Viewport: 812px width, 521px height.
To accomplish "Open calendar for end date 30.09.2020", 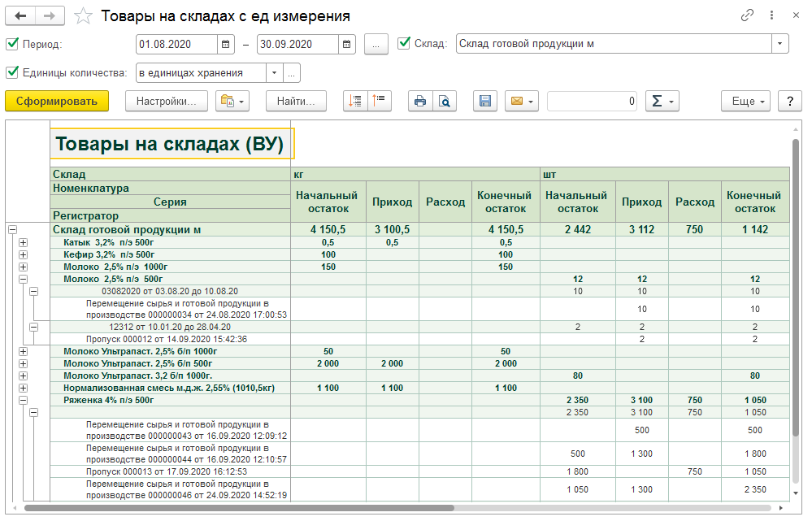I will [x=347, y=44].
